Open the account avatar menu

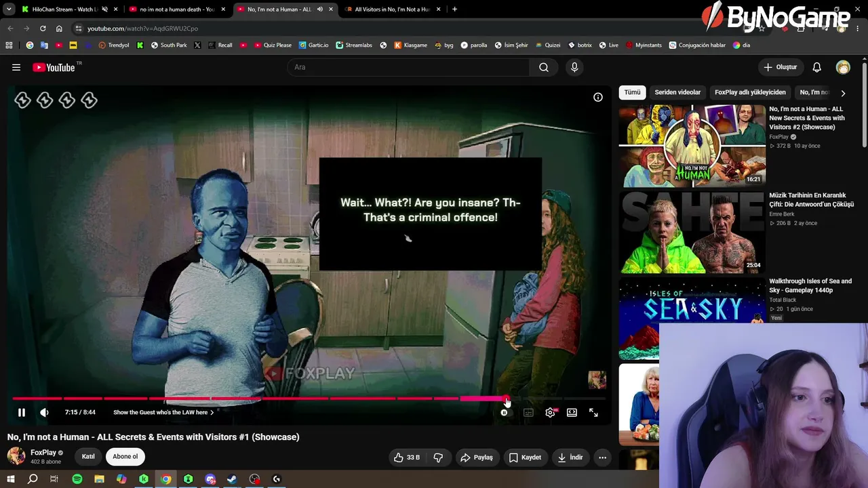coord(843,67)
